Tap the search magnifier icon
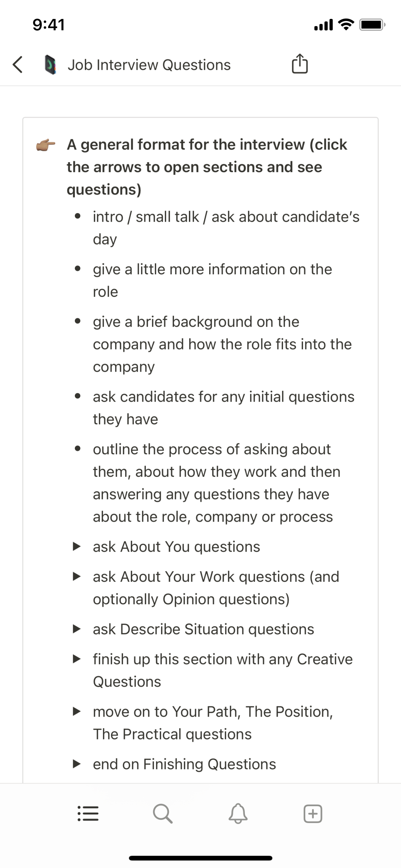The image size is (401, 868). (163, 813)
